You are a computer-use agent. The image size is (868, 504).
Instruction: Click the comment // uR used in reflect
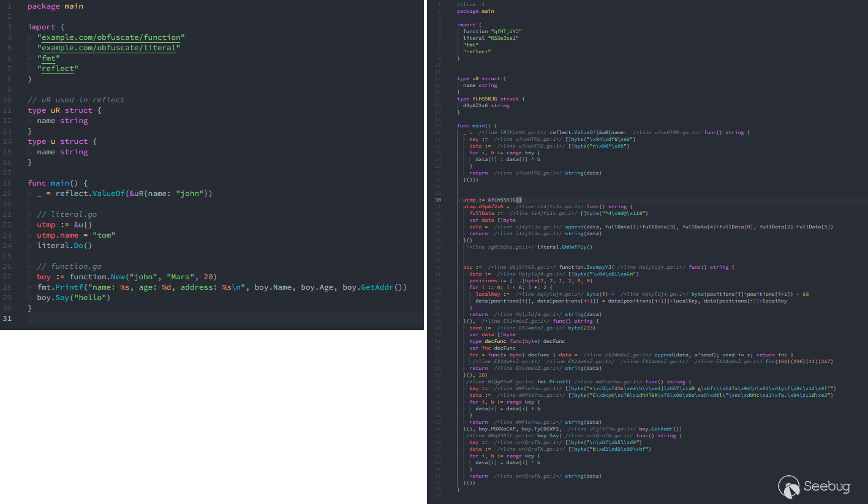tap(77, 99)
